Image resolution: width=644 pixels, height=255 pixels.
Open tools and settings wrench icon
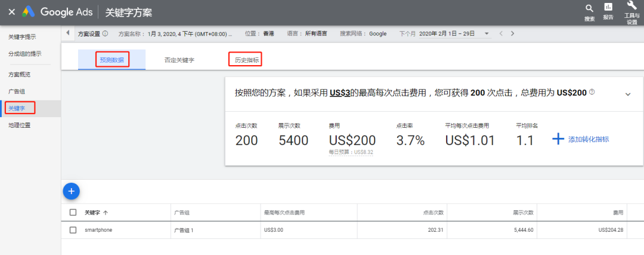(631, 7)
